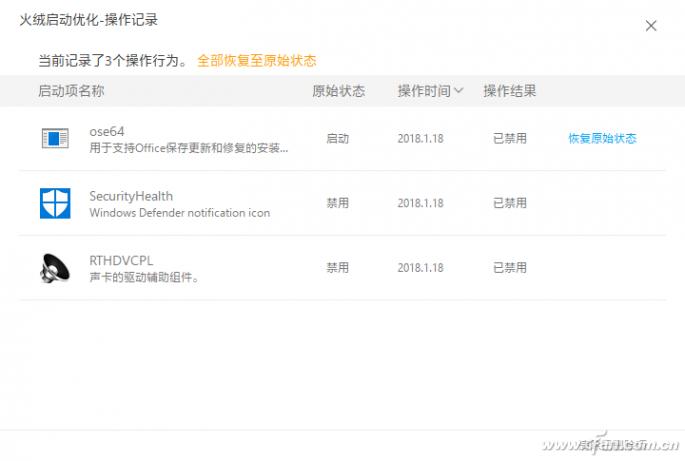This screenshot has height=461, width=685.
Task: Click the SecurityHealth shield icon
Action: 55,203
